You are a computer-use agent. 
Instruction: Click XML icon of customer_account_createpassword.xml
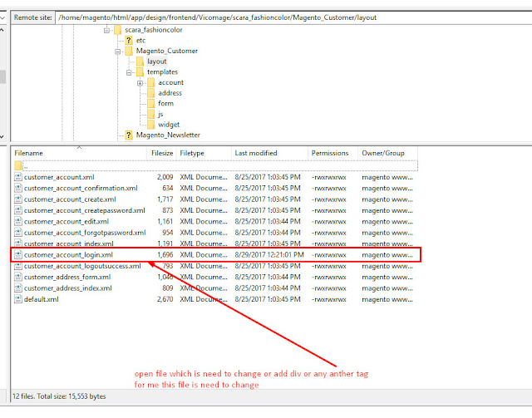click(x=18, y=211)
